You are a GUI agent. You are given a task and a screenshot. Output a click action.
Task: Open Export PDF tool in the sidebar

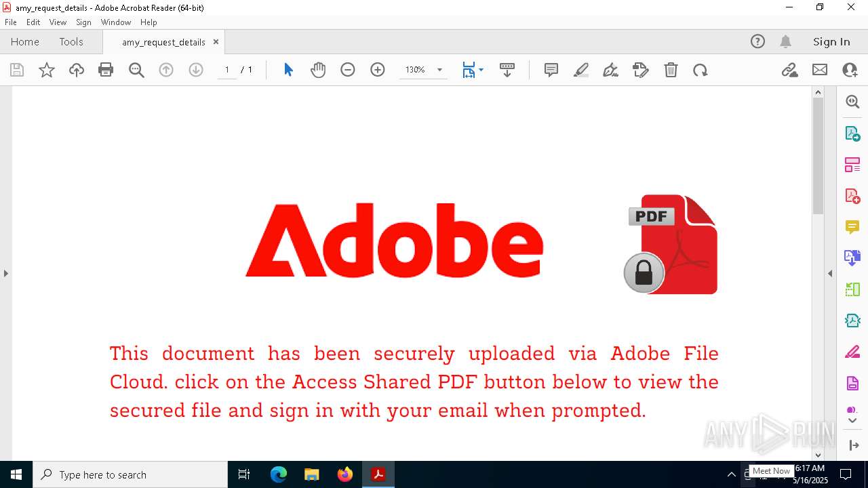(852, 133)
